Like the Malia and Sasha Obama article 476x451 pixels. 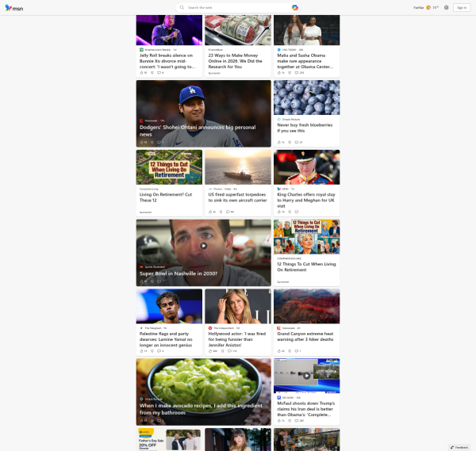pyautogui.click(x=281, y=73)
